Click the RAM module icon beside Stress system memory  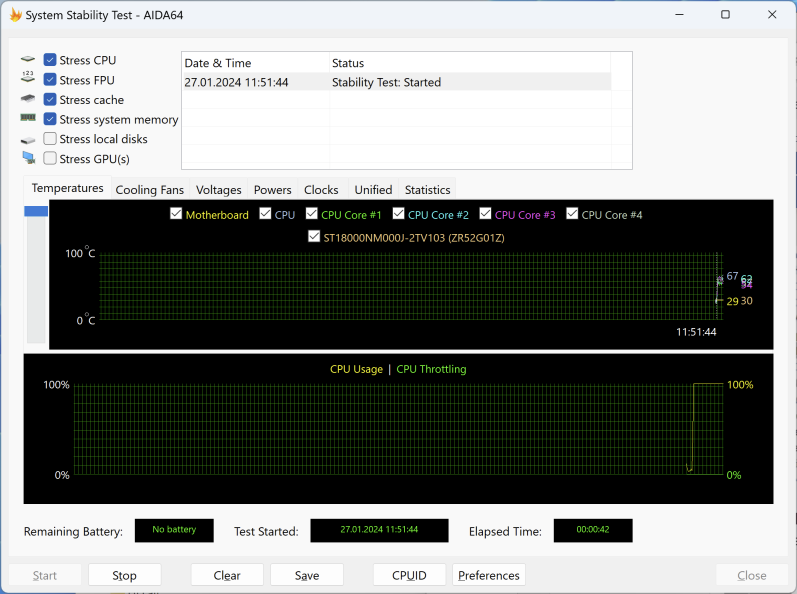pyautogui.click(x=28, y=118)
